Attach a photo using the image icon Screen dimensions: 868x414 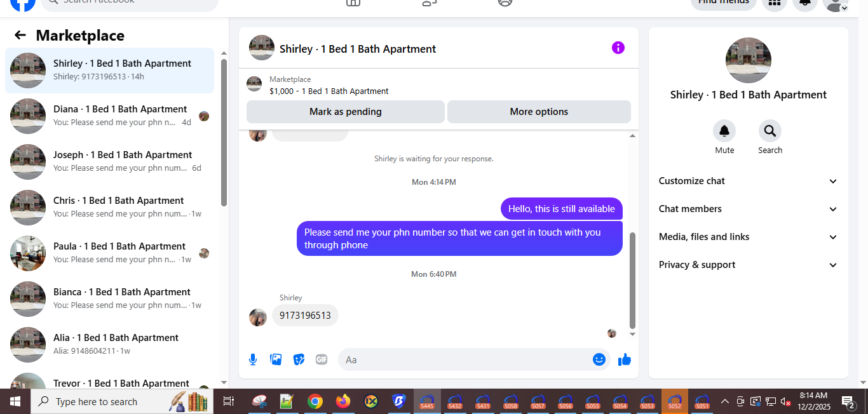(276, 359)
